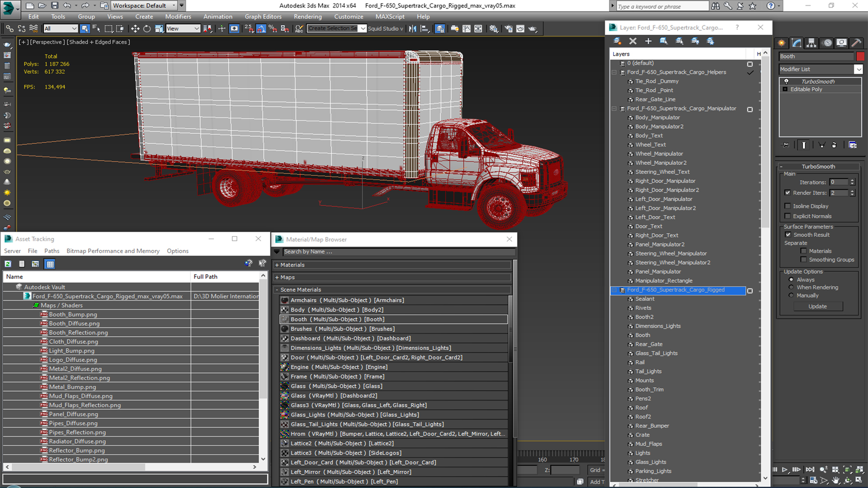Click the Bind to Space Warp icon
The image size is (868, 488).
[33, 28]
